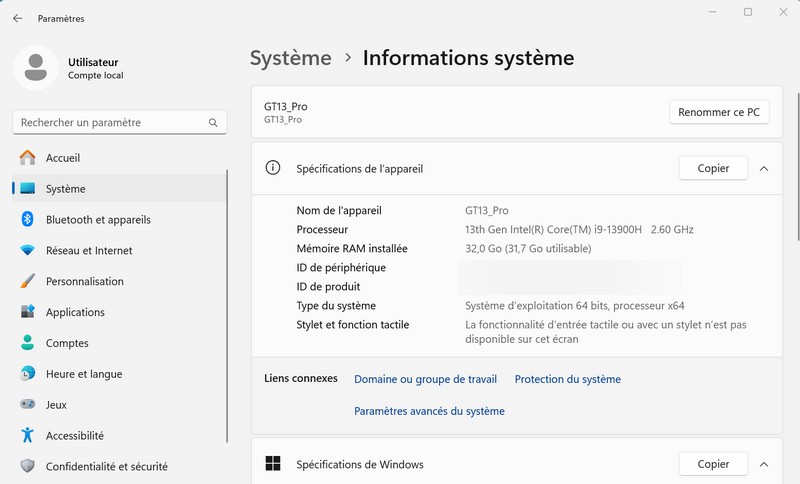
Task: Click Système in the breadcrumb header
Action: pyautogui.click(x=290, y=58)
